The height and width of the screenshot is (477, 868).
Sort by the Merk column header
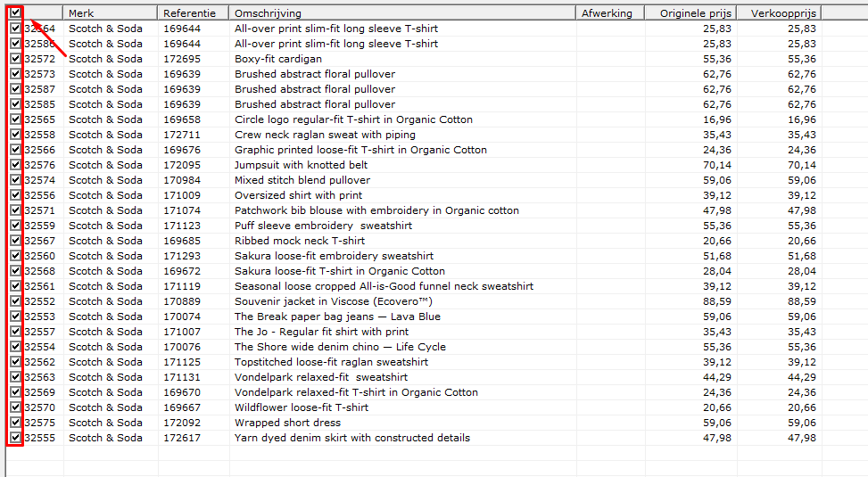click(110, 13)
